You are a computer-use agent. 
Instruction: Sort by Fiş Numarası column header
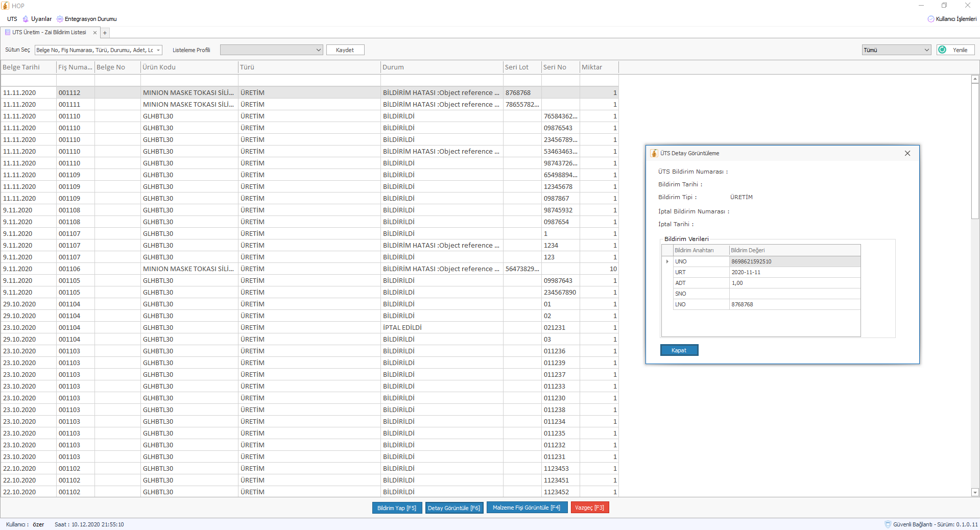click(x=75, y=67)
